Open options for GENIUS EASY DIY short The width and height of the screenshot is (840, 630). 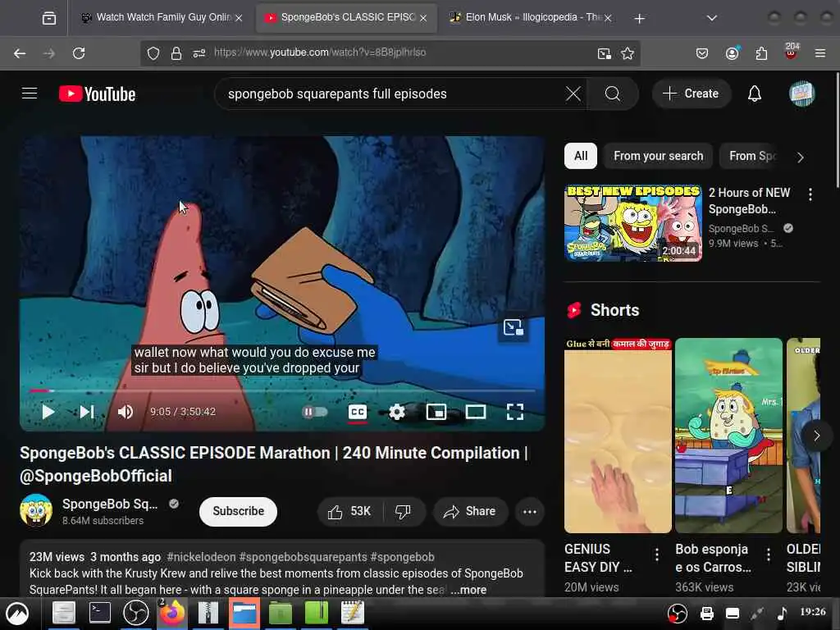point(657,555)
